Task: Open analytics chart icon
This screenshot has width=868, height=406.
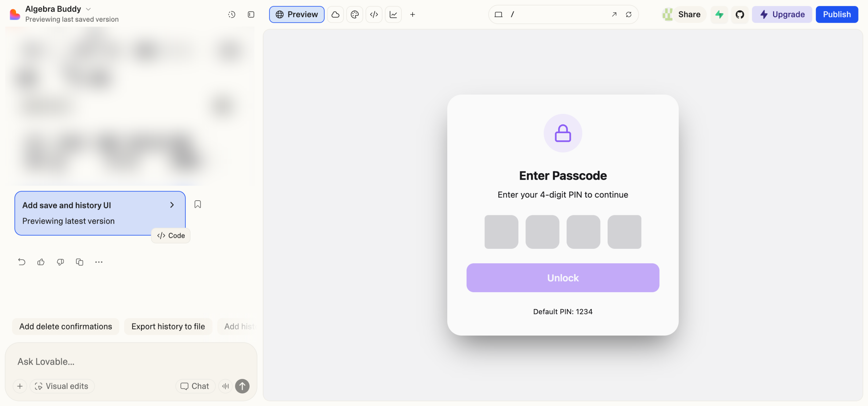Action: click(393, 15)
